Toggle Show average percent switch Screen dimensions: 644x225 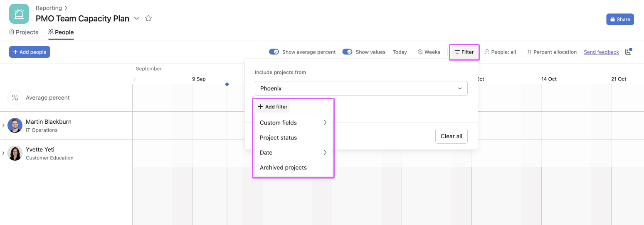pyautogui.click(x=274, y=52)
